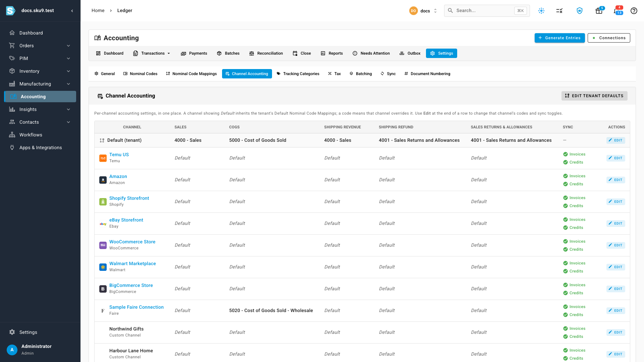Open the Needs Attention tab
This screenshot has width=644, height=362.
coord(371,53)
